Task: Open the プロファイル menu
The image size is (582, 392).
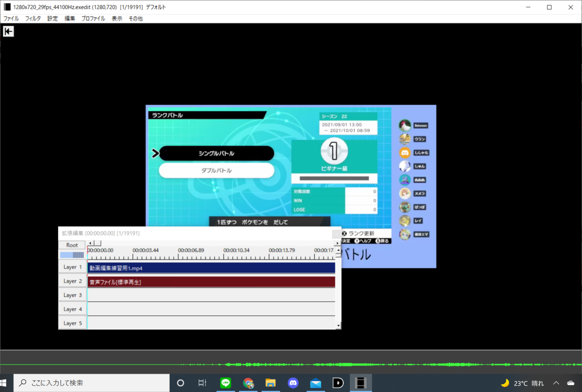Action: (x=93, y=18)
